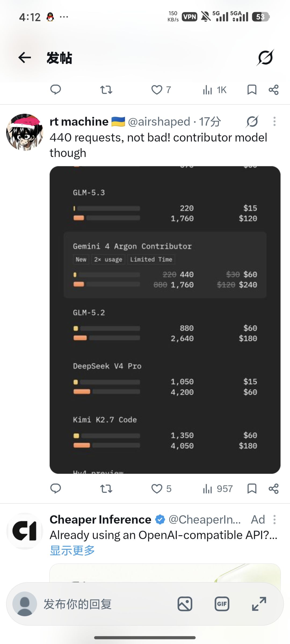Open Grok explain icon beside rt machine post
Viewport: 290px width, 644px height.
point(252,122)
